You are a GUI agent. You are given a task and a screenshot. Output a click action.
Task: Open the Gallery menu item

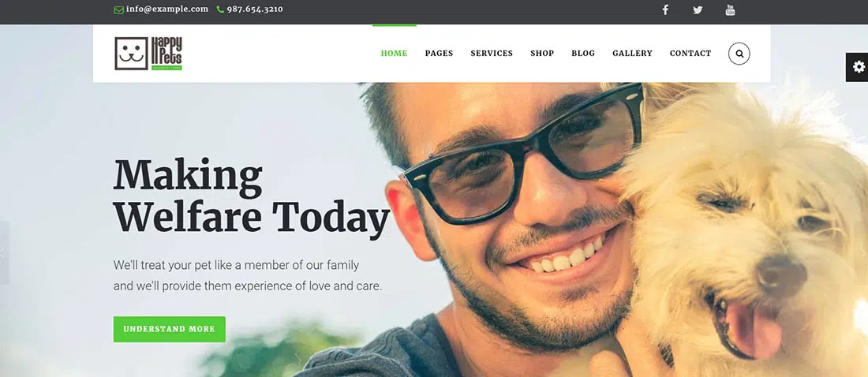(632, 54)
